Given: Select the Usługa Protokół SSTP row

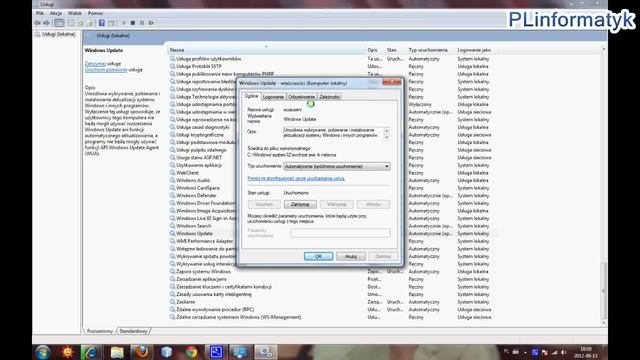Looking at the screenshot, I should (x=333, y=66).
